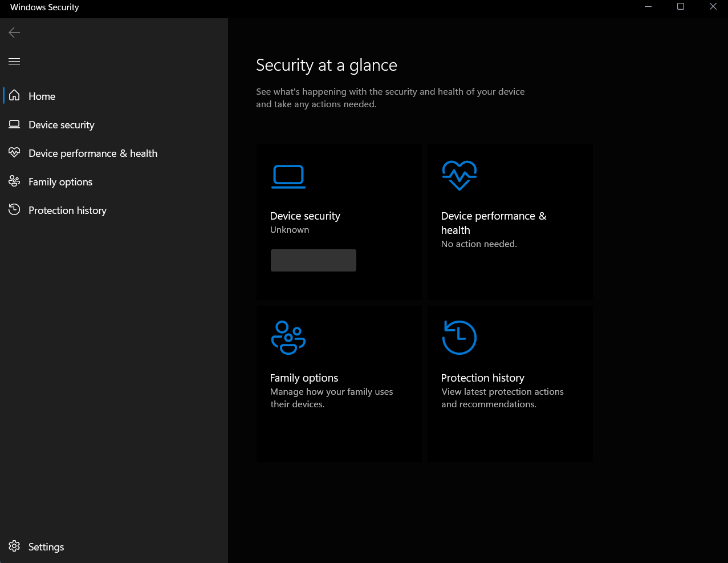The width and height of the screenshot is (728, 563).
Task: Open Settings at the sidebar bottom
Action: pyautogui.click(x=114, y=546)
